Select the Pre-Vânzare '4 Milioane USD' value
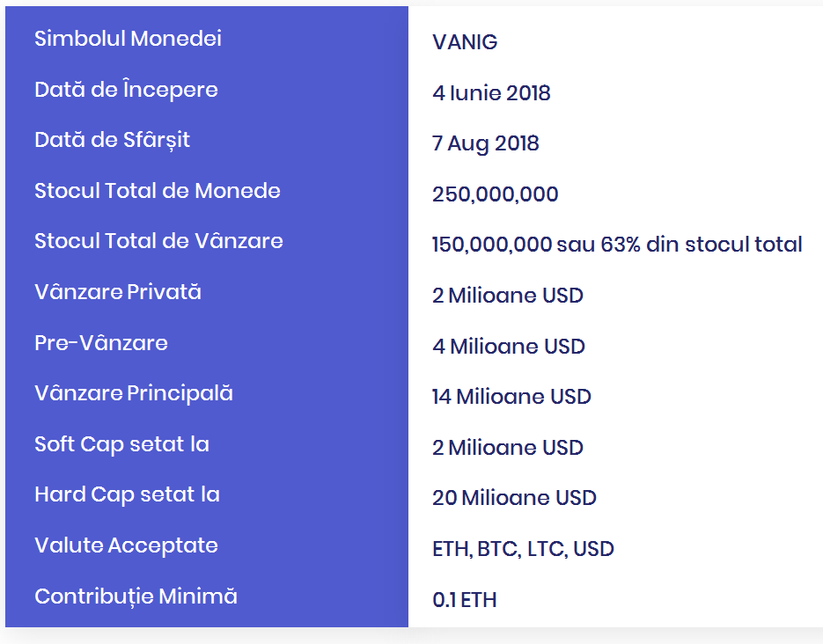This screenshot has width=823, height=644. click(x=508, y=347)
